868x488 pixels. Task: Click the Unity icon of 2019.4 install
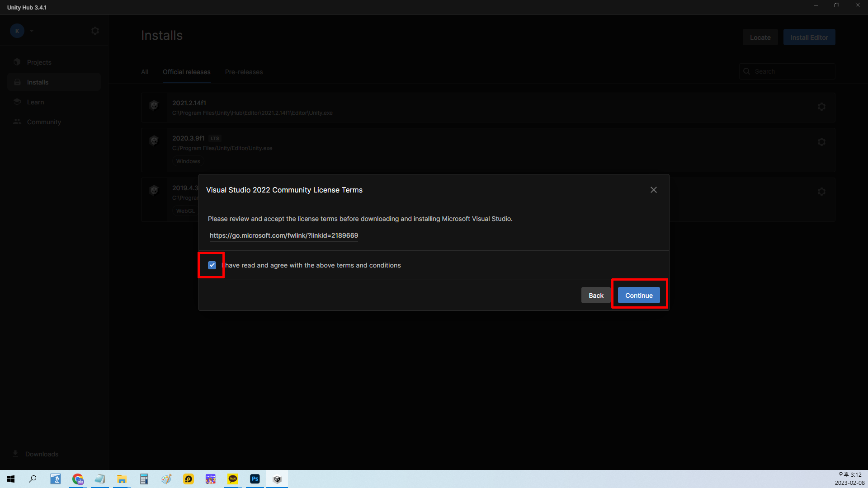[154, 190]
